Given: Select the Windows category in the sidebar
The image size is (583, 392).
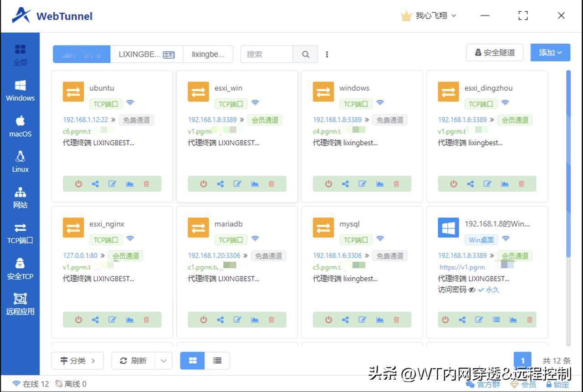Looking at the screenshot, I should (x=20, y=91).
